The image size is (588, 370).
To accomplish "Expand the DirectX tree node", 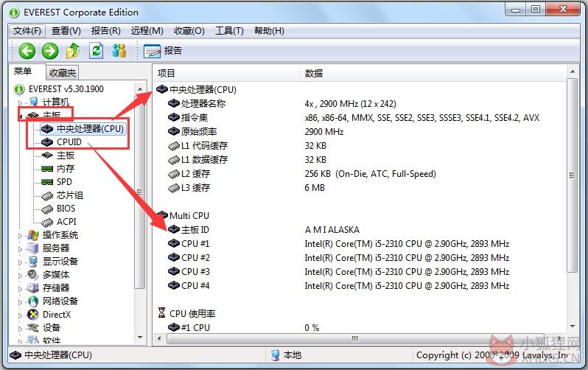I will pos(20,315).
